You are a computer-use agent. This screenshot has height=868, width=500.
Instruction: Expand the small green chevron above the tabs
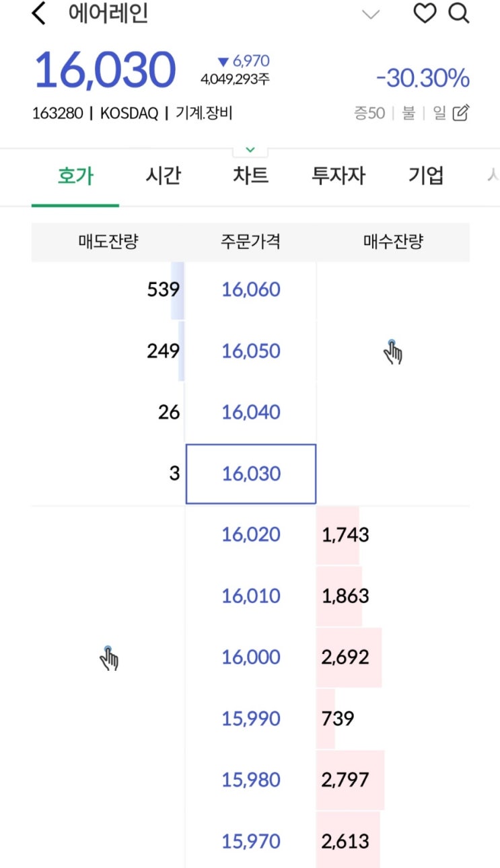pyautogui.click(x=250, y=149)
